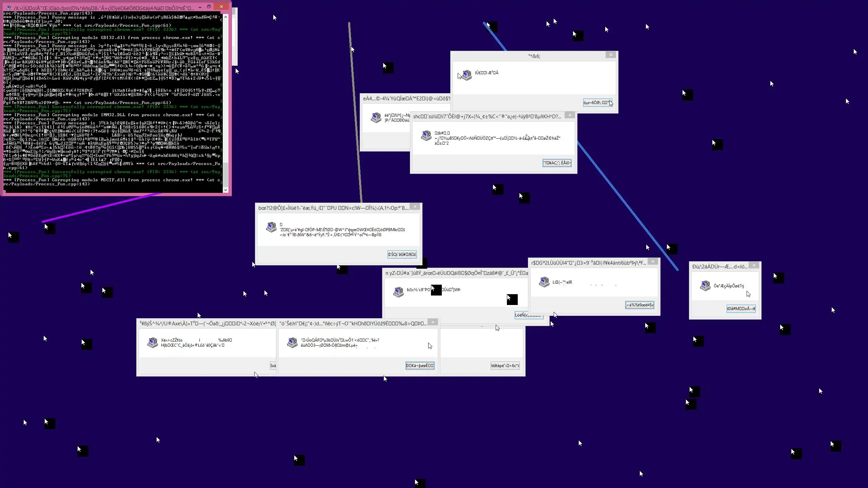Image resolution: width=868 pixels, height=488 pixels.
Task: Click the console window's title bar icon
Action: [x=9, y=7]
